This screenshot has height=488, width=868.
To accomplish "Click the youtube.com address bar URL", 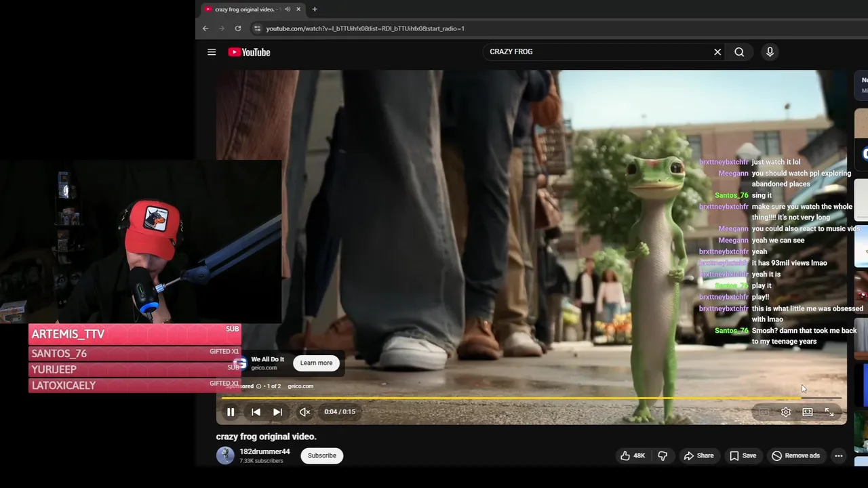I will click(365, 28).
